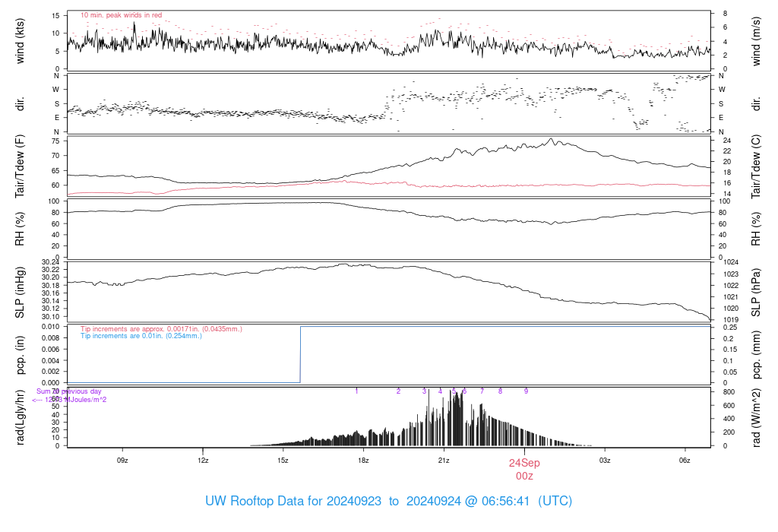
Task: Click the '0.15' mm precipitation tick
Action: (x=729, y=350)
